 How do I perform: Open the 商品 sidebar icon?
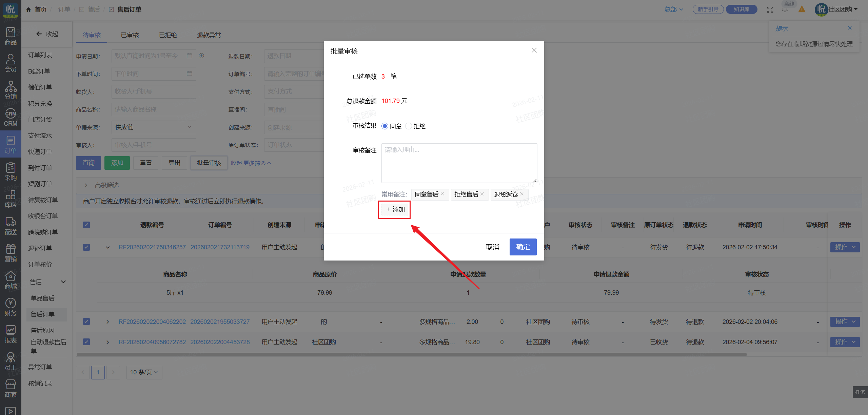(11, 36)
